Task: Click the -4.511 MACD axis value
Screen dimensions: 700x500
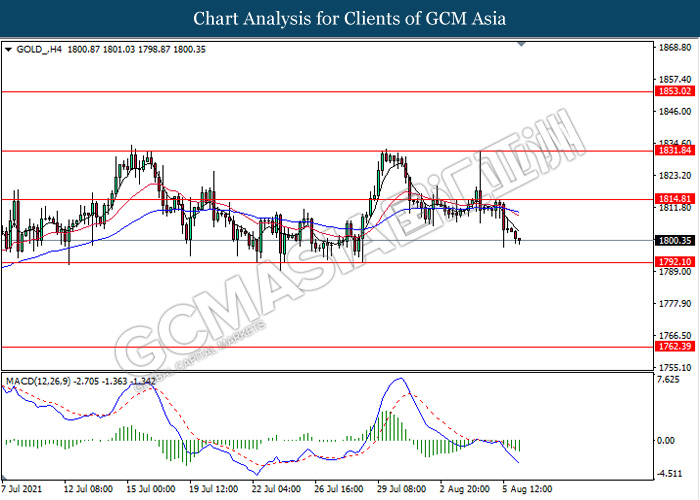Action: click(670, 474)
